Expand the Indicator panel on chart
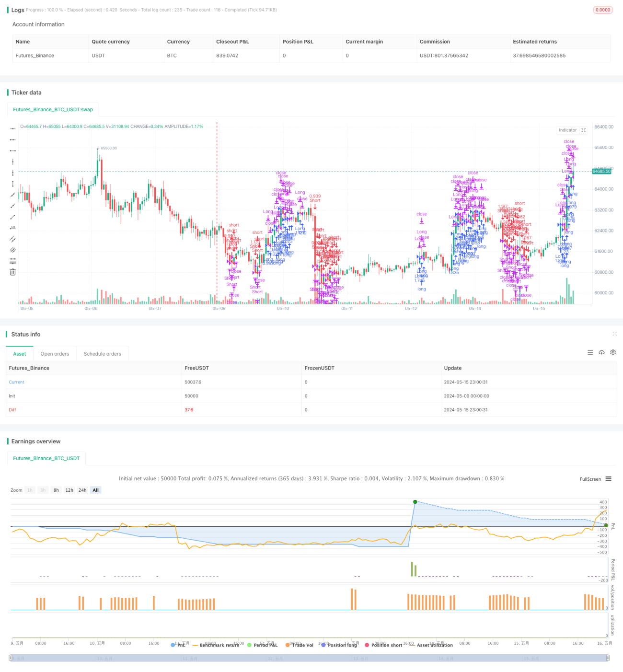Image resolution: width=623 pixels, height=672 pixels. 584,130
